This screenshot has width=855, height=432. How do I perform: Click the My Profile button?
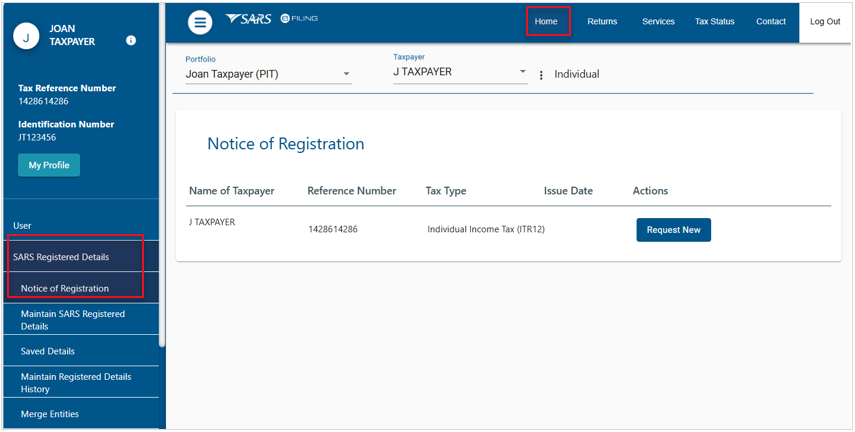49,165
